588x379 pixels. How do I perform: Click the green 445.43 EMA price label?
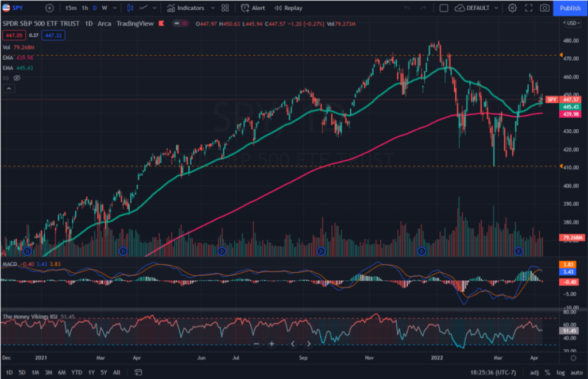click(x=570, y=107)
